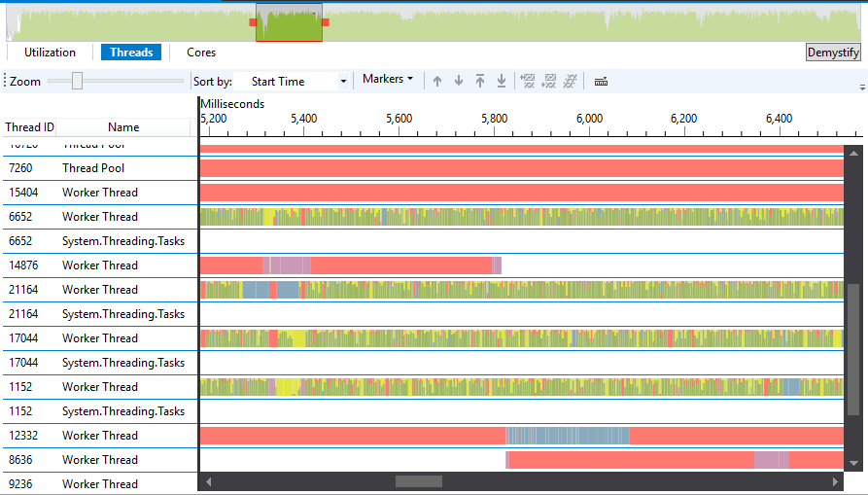Select thread 12332 Worker Thread row
Viewport: 868px width, 495px height.
(100, 437)
